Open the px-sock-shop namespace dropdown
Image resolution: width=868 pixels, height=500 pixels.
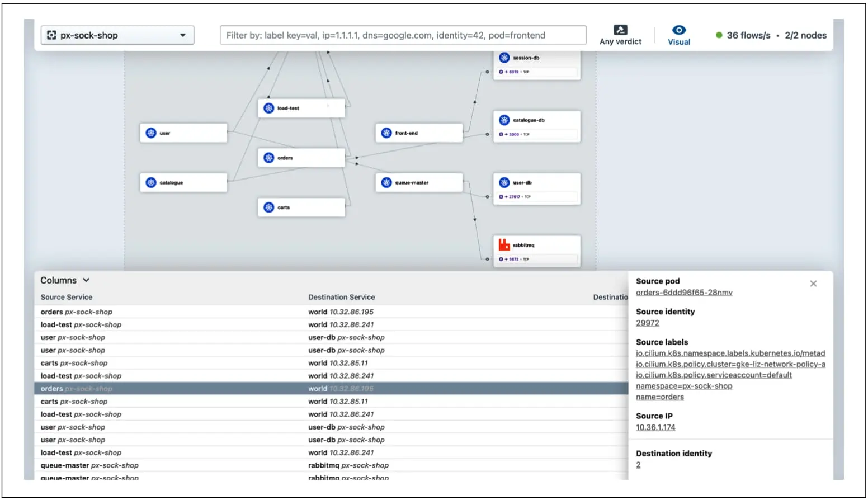pyautogui.click(x=117, y=35)
